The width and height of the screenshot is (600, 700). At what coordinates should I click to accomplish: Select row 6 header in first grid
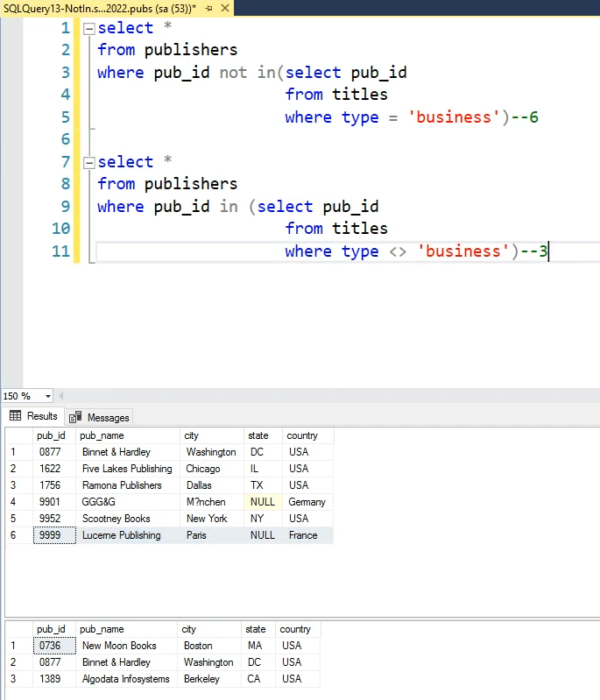(18, 535)
